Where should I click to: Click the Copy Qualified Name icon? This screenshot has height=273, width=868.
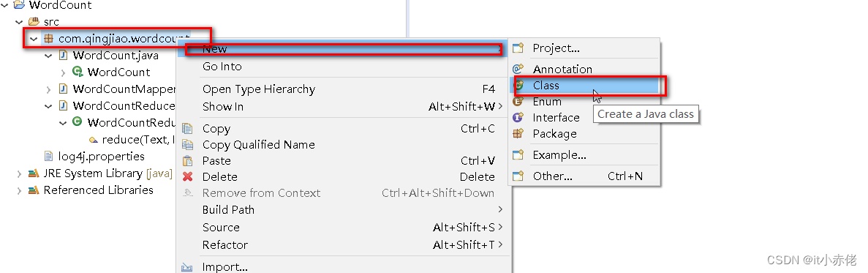click(x=188, y=145)
